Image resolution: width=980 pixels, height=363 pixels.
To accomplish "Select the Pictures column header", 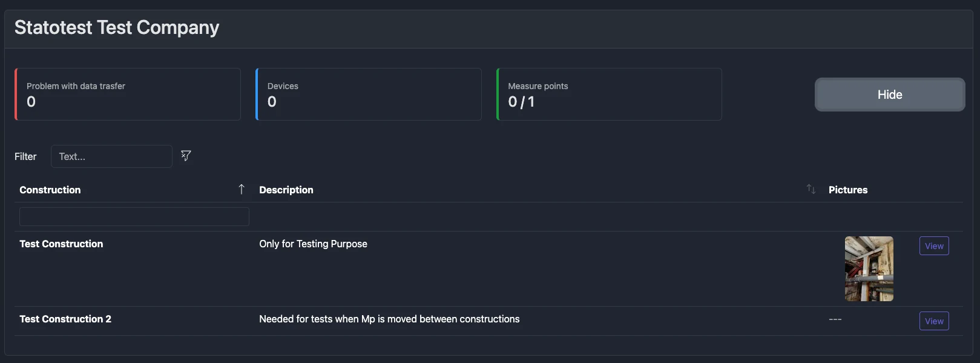I will click(847, 189).
